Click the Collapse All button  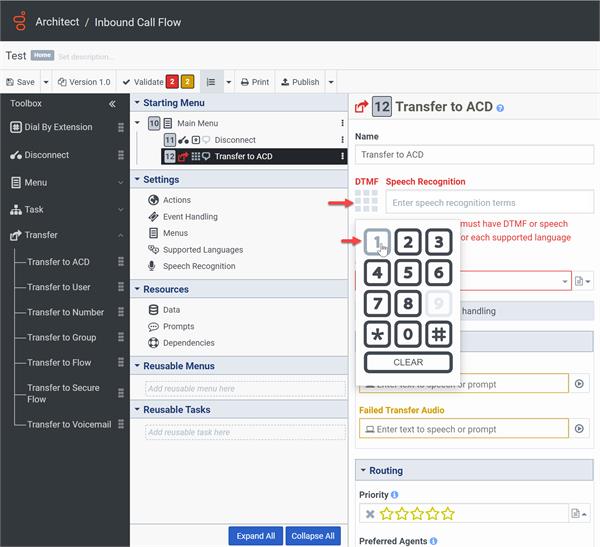click(x=313, y=536)
